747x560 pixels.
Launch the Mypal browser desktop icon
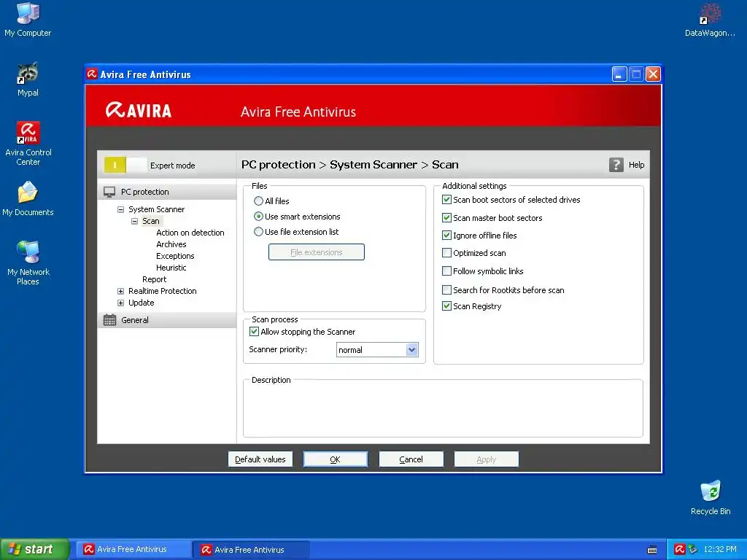click(28, 79)
